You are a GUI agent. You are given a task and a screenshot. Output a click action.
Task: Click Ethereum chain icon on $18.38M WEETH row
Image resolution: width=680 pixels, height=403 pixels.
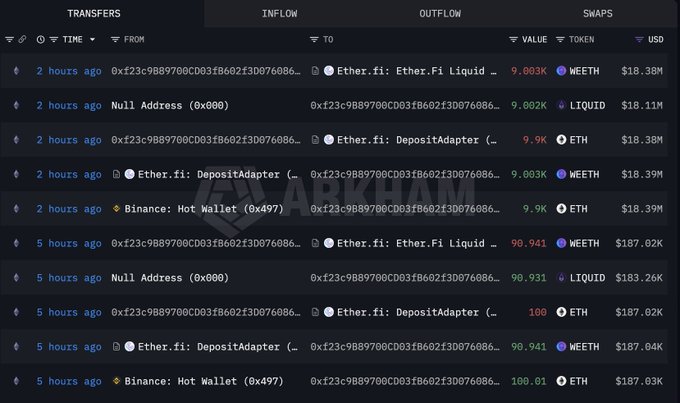(16, 71)
